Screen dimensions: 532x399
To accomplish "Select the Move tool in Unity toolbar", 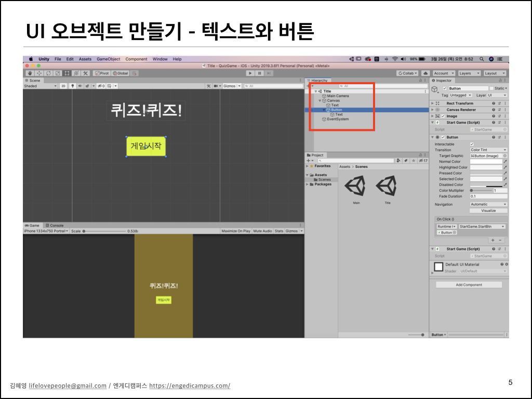I will click(39, 73).
